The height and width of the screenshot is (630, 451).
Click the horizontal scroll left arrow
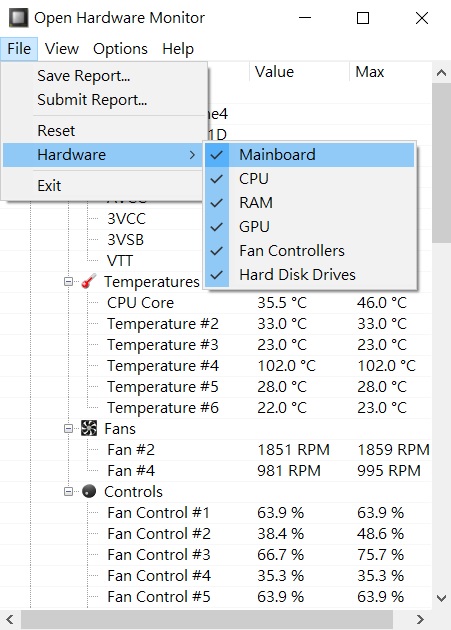click(x=10, y=619)
